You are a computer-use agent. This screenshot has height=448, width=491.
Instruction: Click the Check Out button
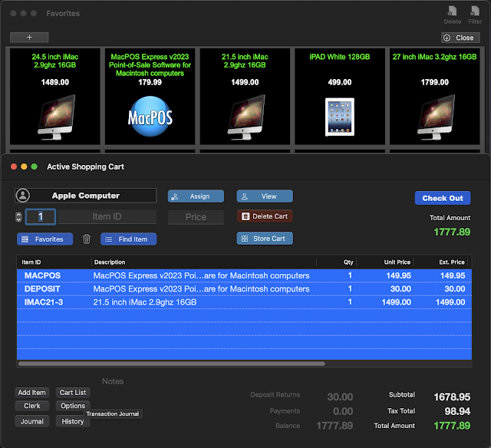[x=443, y=198]
